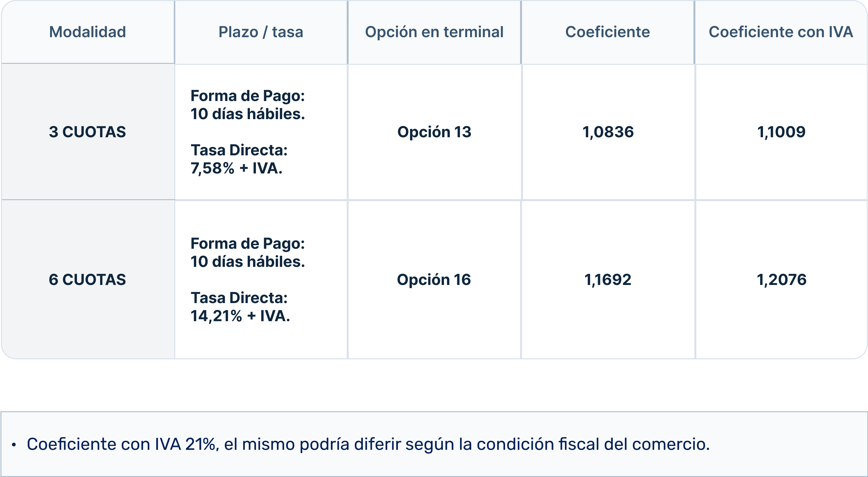Viewport: 868px width, 477px height.
Task: Select the 7,58% + IVA rate text
Action: tap(236, 168)
